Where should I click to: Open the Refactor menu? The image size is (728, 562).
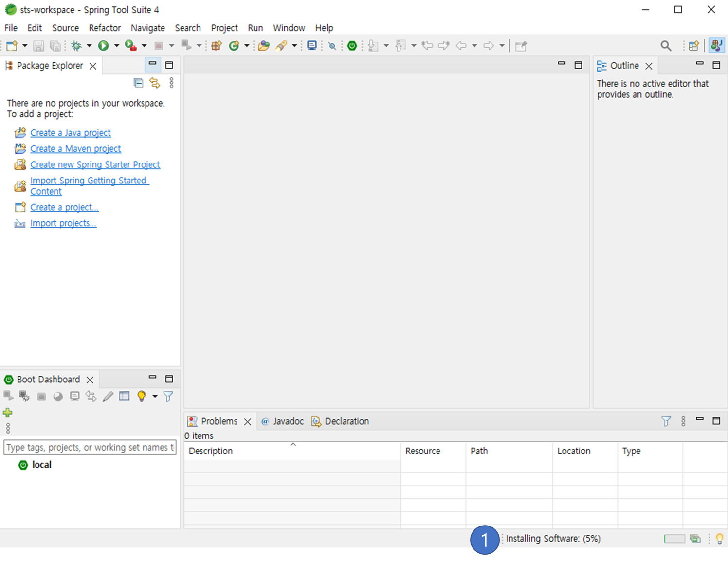105,28
